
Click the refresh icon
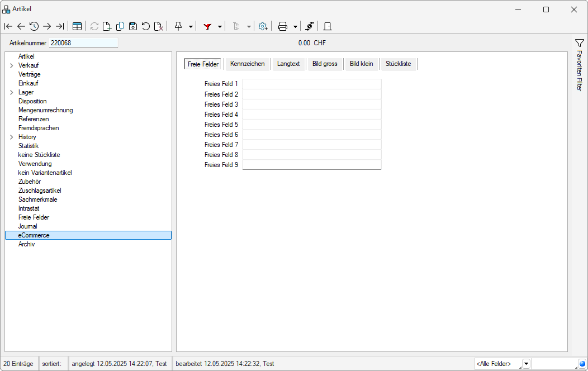[x=94, y=26]
